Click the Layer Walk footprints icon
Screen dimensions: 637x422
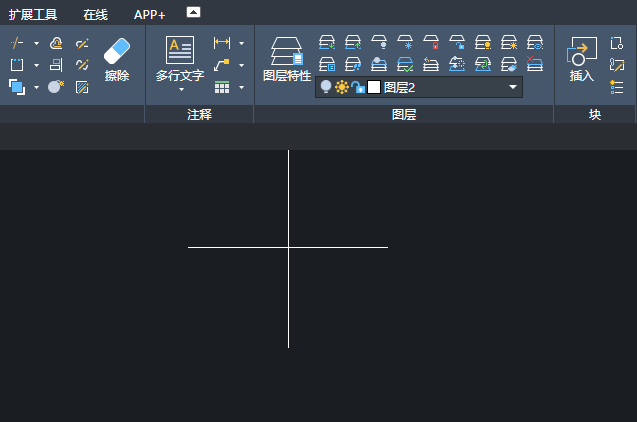[353, 64]
